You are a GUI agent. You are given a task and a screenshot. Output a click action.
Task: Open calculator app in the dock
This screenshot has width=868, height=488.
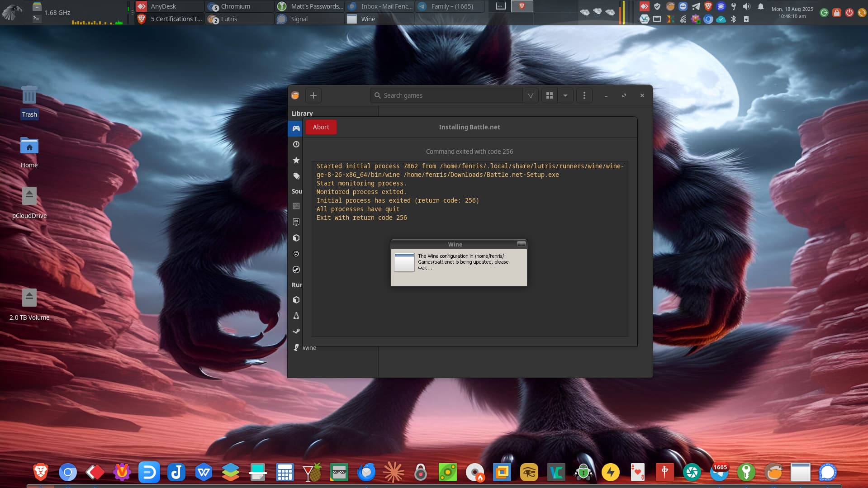[x=285, y=473]
